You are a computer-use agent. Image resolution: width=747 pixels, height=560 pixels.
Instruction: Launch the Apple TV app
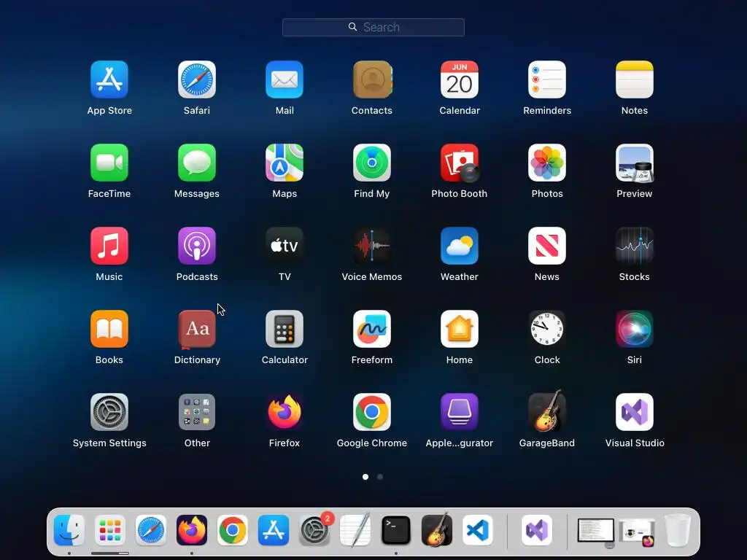(x=285, y=246)
